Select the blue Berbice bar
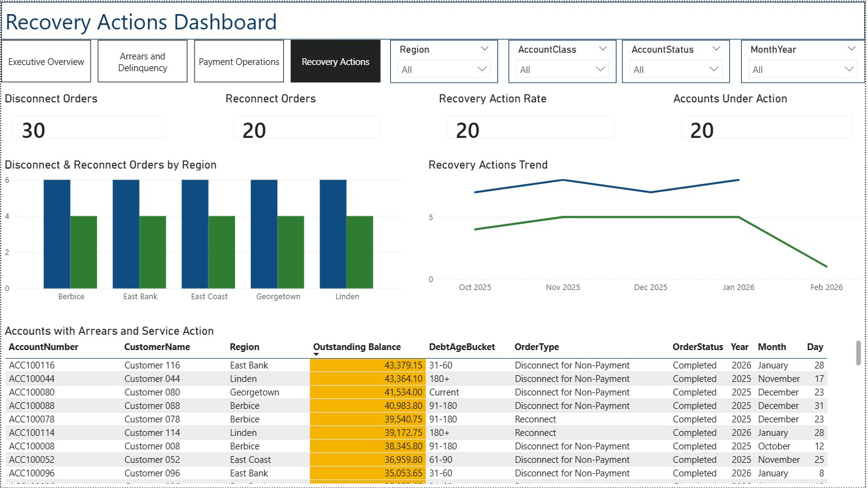This screenshot has width=868, height=488. coord(57,234)
